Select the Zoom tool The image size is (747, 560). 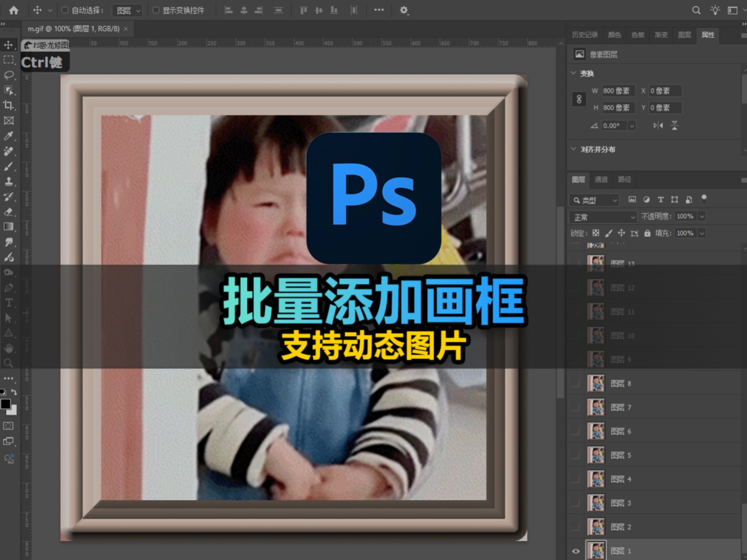(x=9, y=363)
